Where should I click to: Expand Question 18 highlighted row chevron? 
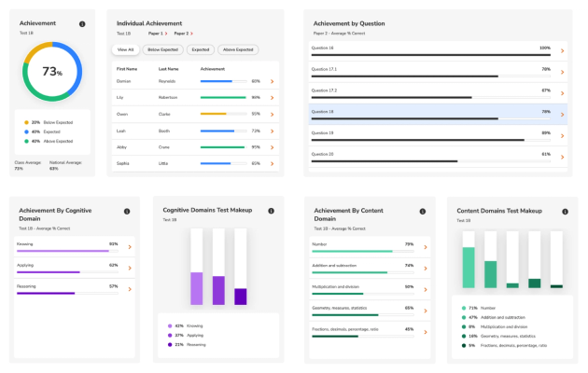tap(562, 115)
